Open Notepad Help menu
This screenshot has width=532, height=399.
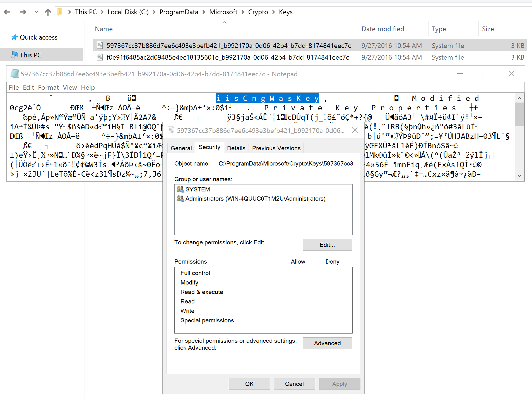(x=88, y=87)
